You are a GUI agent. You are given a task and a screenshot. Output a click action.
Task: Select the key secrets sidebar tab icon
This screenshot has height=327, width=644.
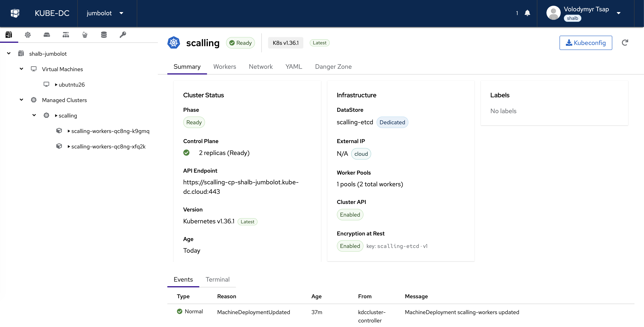123,35
